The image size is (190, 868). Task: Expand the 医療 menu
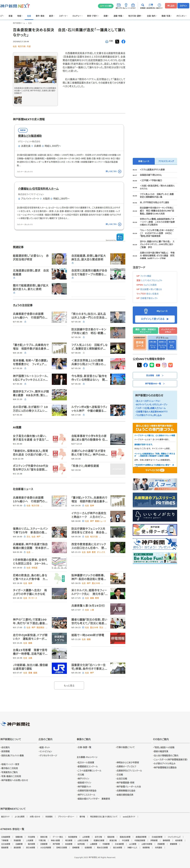(106, 16)
